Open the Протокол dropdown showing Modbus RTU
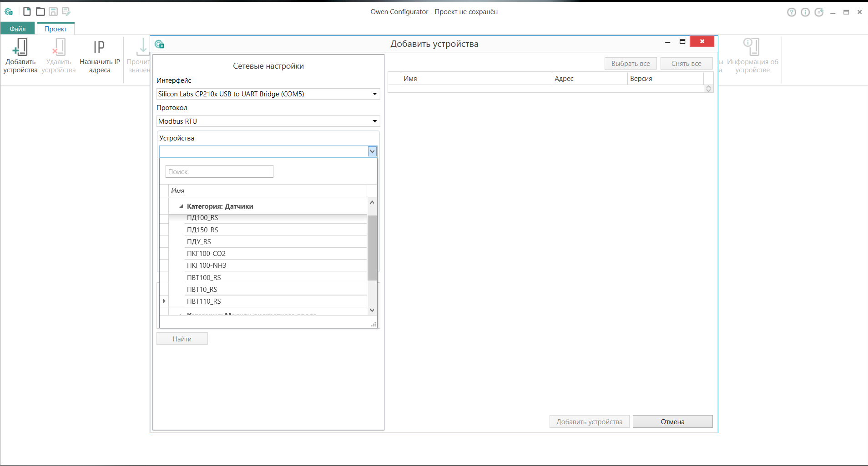 pyautogui.click(x=268, y=121)
